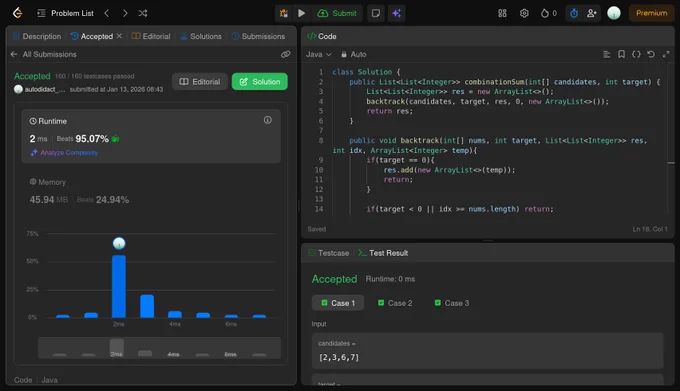Screen dimensions: 680x391
Task: Click the Premium button
Action: [651, 13]
